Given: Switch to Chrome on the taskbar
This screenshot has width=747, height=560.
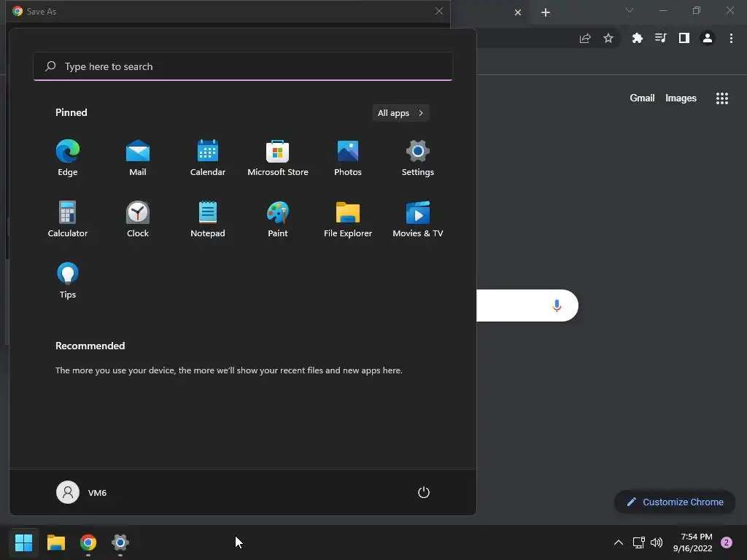Looking at the screenshot, I should coord(88,542).
